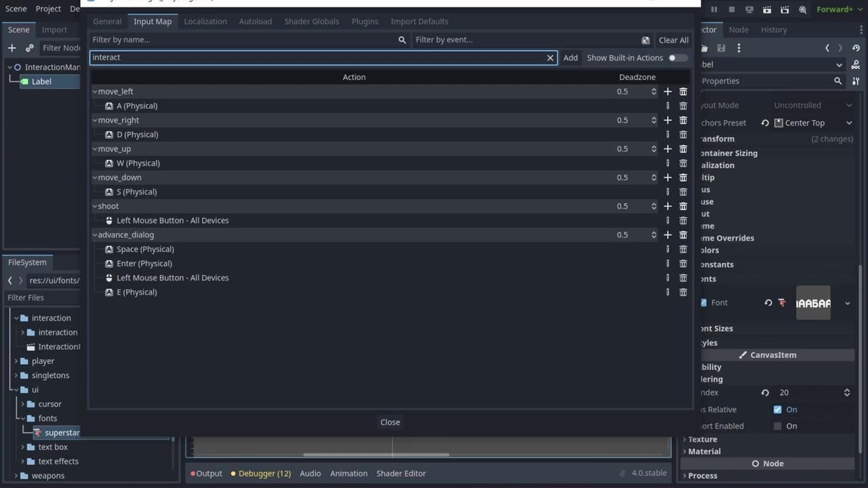Toggle the Font property checkbox in Inspector
Screen dimensions: 868x488
[704, 303]
